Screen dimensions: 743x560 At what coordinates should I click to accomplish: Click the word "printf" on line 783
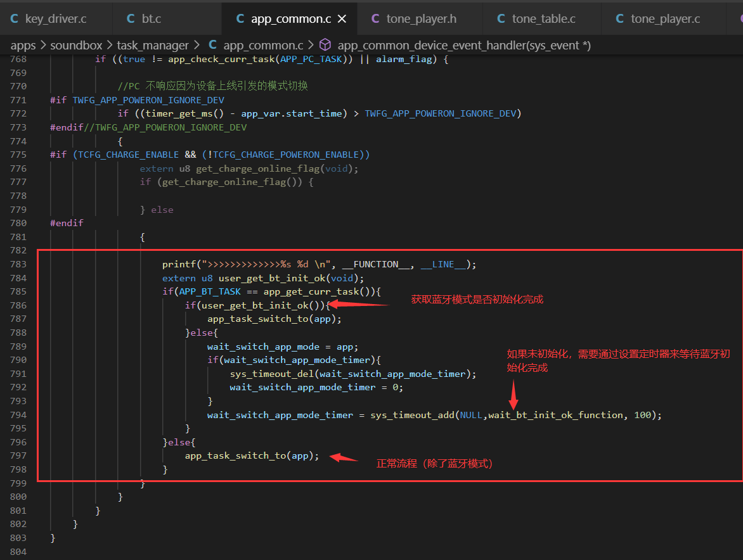(x=179, y=264)
